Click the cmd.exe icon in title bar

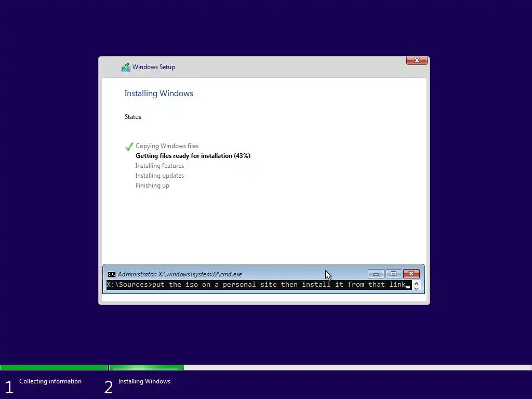click(x=111, y=274)
